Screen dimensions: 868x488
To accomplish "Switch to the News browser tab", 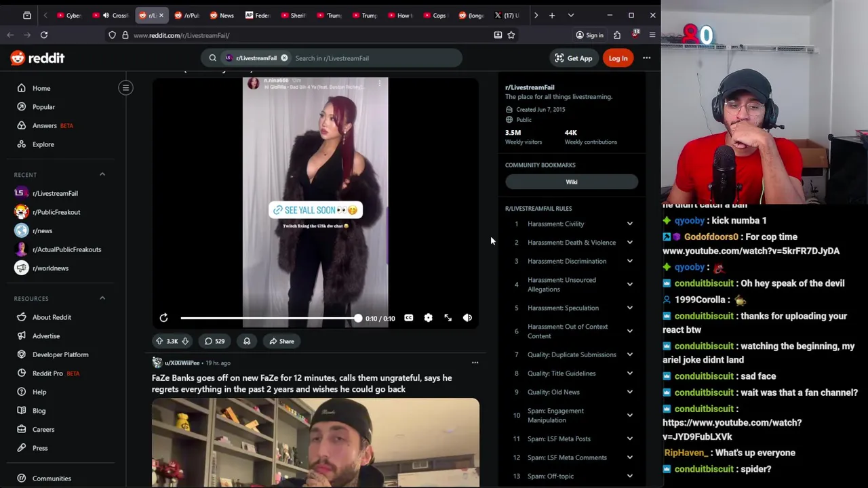I will pyautogui.click(x=222, y=15).
